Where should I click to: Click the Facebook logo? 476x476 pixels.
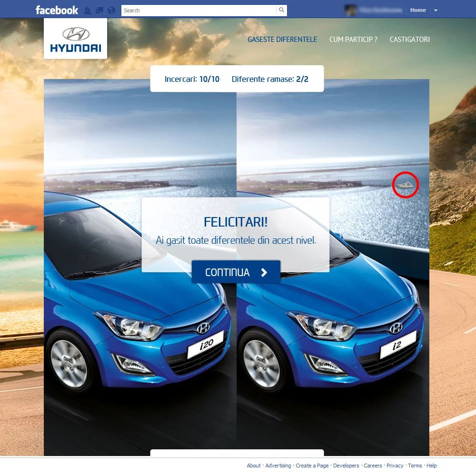click(x=57, y=10)
